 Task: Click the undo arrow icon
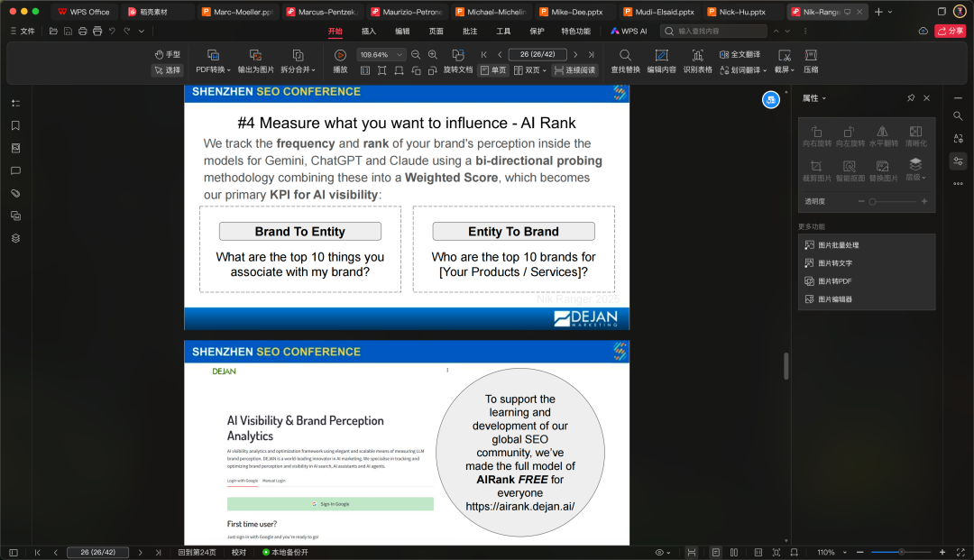(x=112, y=31)
